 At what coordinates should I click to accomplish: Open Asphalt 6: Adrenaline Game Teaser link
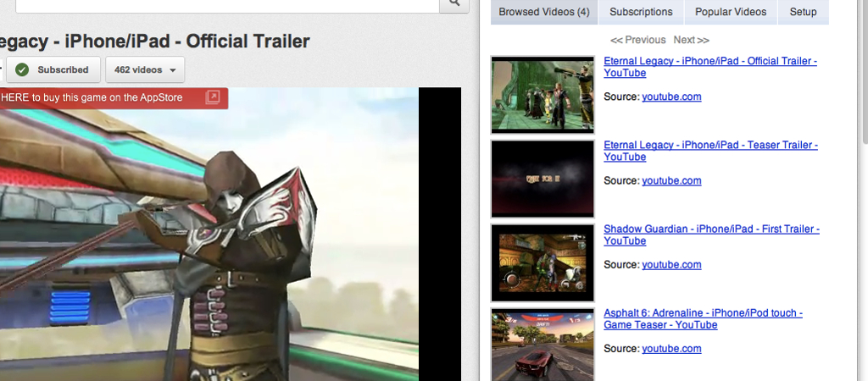[703, 319]
